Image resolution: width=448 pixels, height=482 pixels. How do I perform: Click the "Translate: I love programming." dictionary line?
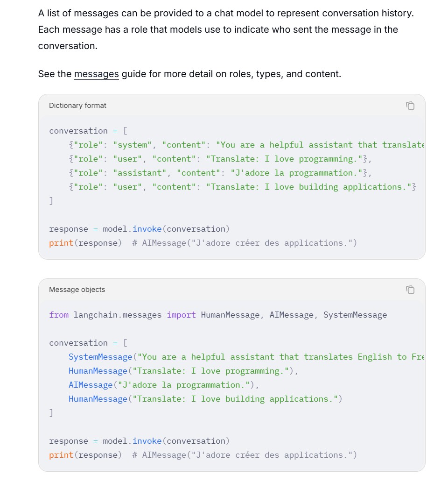(220, 159)
